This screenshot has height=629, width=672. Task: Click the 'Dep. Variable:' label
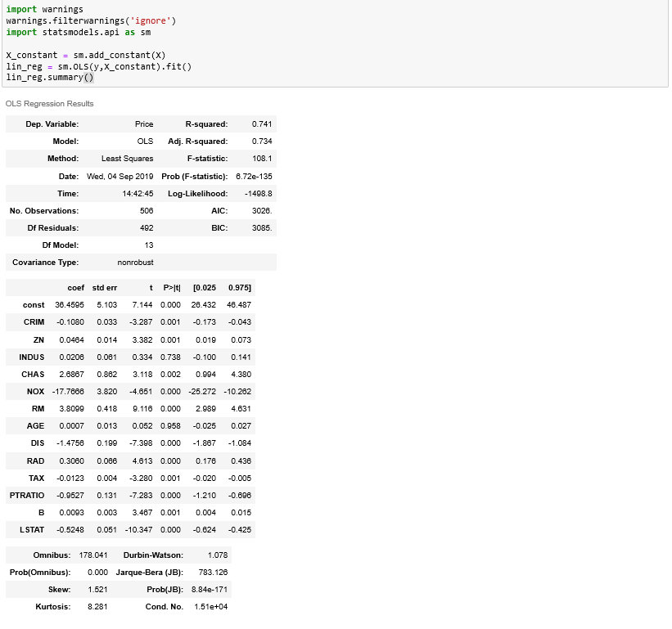tap(52, 124)
